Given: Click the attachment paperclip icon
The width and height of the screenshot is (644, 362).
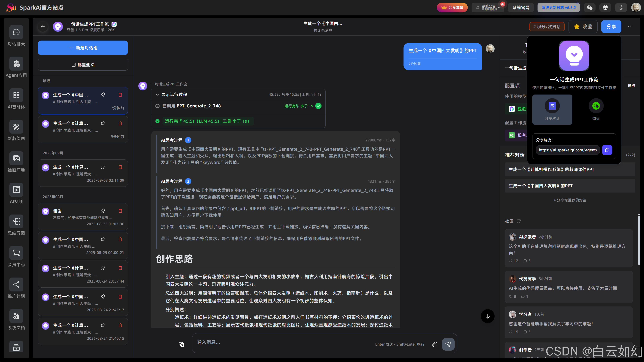Looking at the screenshot, I should point(435,344).
